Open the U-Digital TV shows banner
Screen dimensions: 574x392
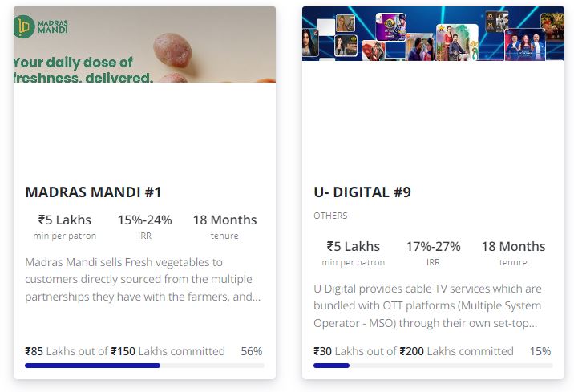click(433, 34)
